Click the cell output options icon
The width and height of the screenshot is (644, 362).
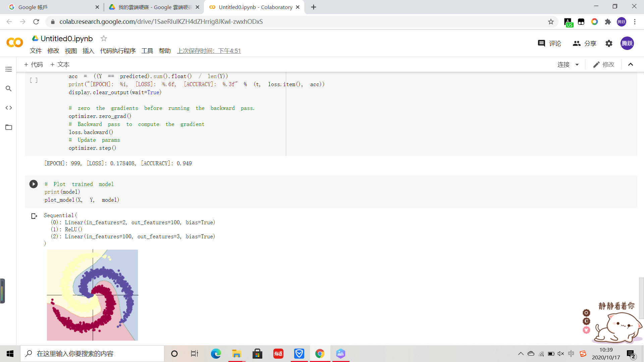(x=34, y=216)
